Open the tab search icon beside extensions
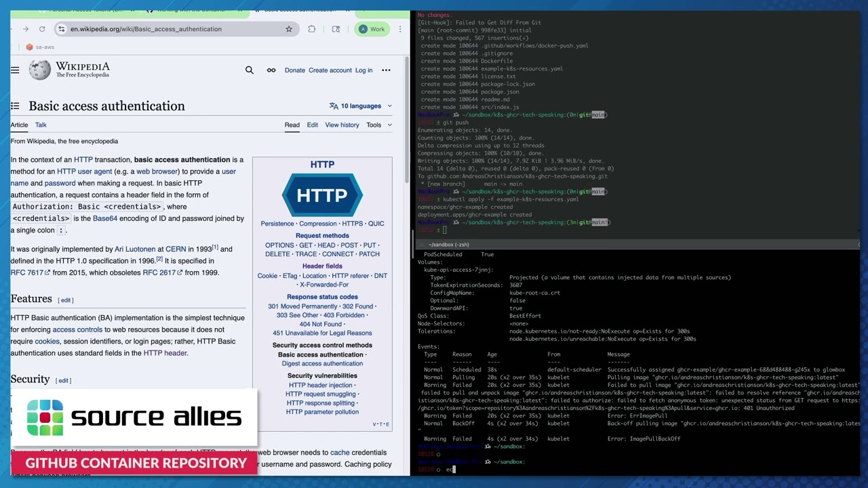Image resolution: width=868 pixels, height=488 pixels. point(336,29)
